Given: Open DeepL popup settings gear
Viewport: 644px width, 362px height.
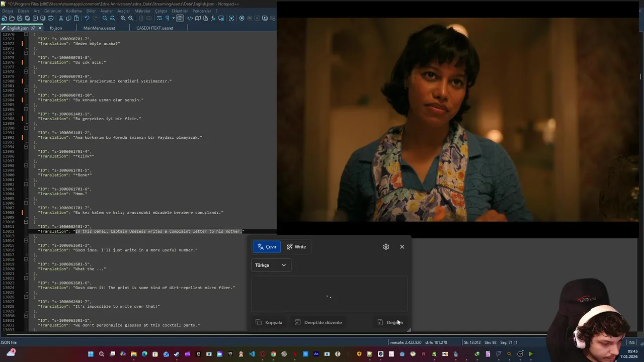Looking at the screenshot, I should 386,247.
